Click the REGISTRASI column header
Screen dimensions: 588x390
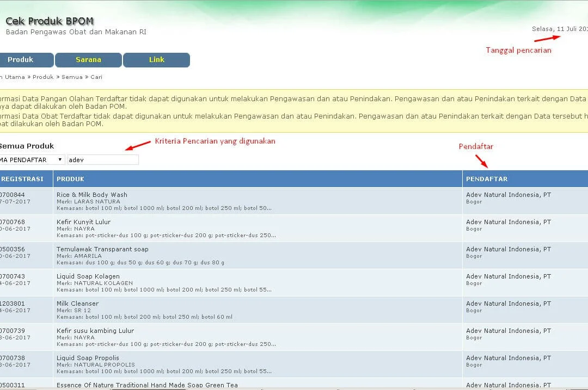click(22, 179)
